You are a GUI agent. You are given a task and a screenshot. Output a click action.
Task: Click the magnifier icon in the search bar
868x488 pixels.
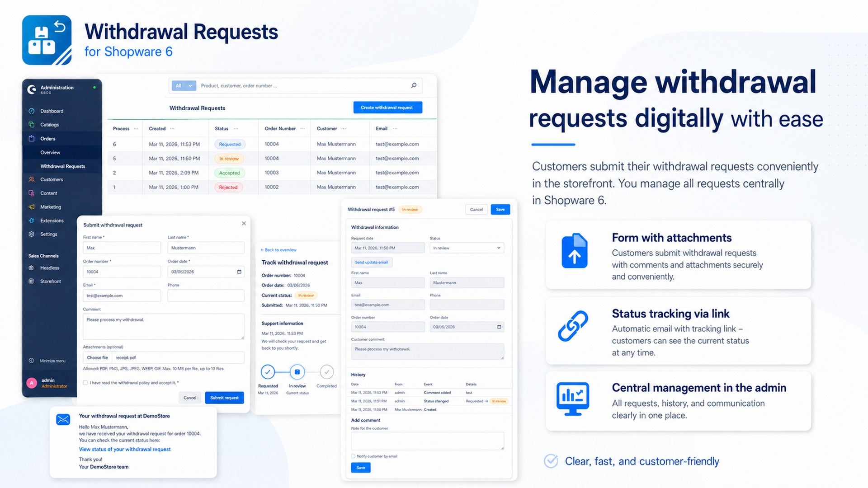click(x=414, y=85)
